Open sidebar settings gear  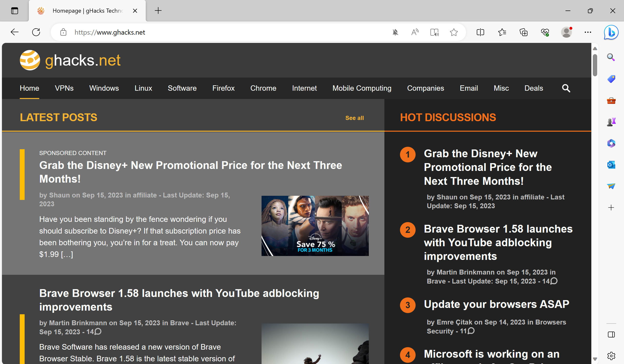(x=611, y=356)
